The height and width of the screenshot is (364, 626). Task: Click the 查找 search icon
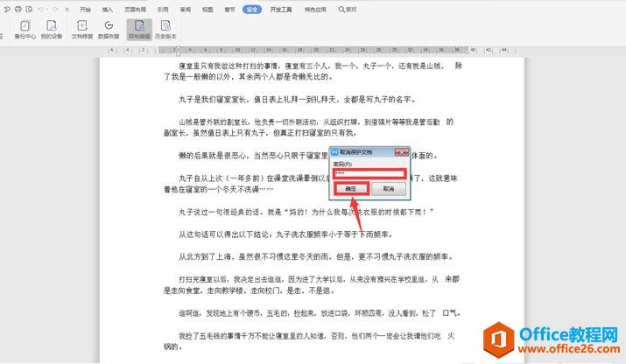(348, 9)
